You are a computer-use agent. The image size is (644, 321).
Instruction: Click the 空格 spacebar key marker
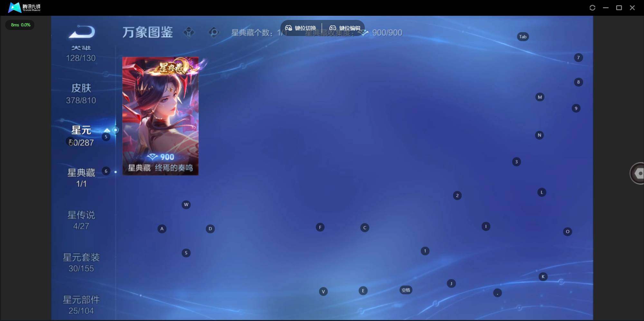[x=406, y=290]
